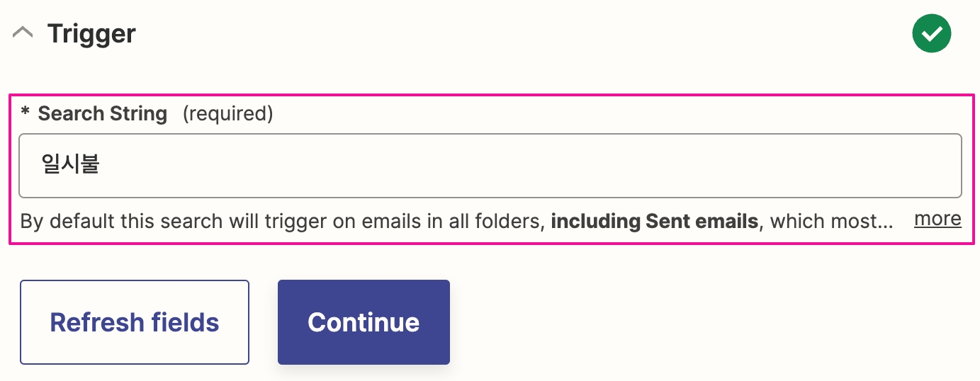Click the green checkmark status icon

(931, 33)
